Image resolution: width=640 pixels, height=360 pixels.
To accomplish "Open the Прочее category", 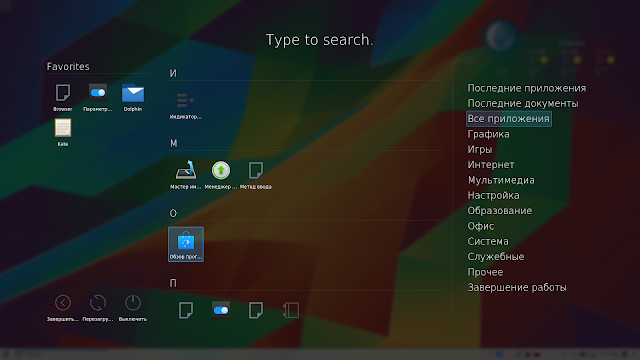I will [x=485, y=272].
